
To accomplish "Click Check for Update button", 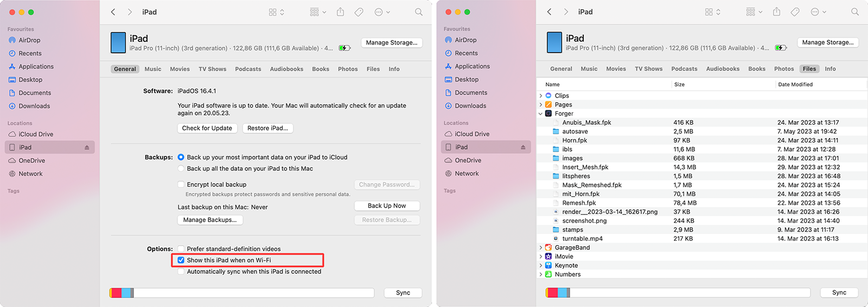I will coord(207,128).
